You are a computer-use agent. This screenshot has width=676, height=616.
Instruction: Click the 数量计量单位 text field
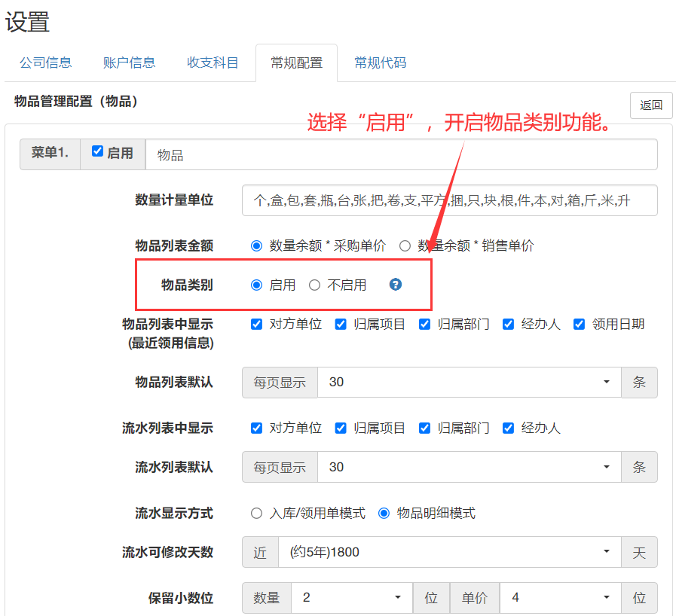click(x=450, y=200)
